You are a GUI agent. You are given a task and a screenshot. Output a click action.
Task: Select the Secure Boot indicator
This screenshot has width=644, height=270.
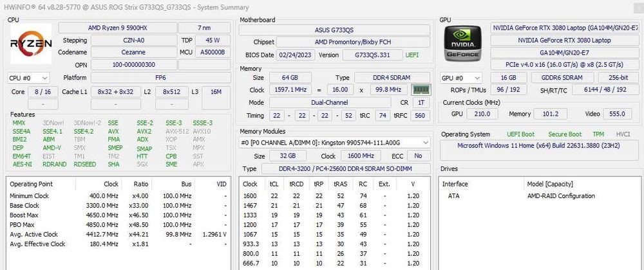[x=564, y=134]
